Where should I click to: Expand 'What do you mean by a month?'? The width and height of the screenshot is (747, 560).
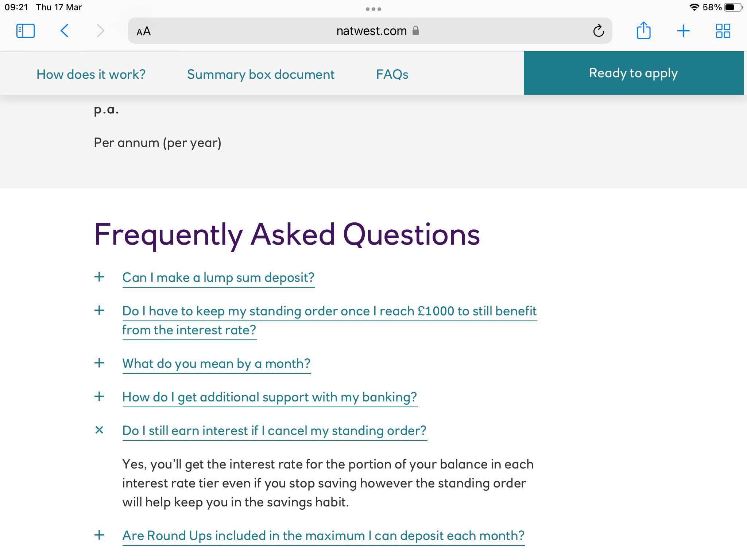pos(99,363)
